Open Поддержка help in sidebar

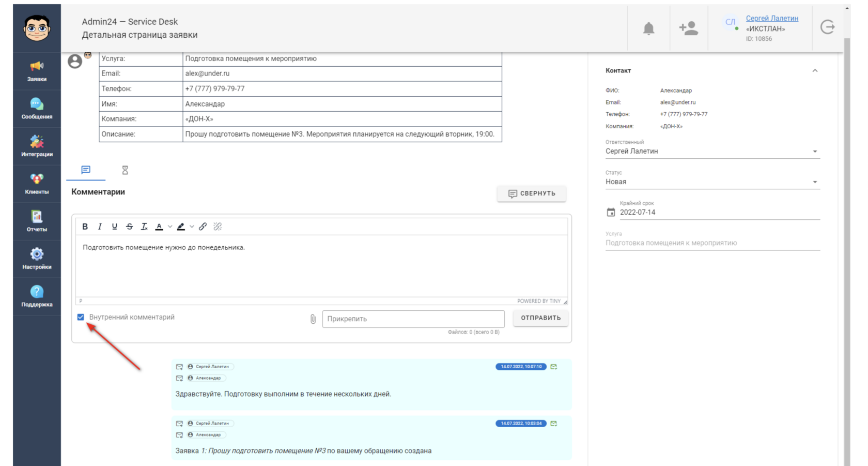point(37,297)
